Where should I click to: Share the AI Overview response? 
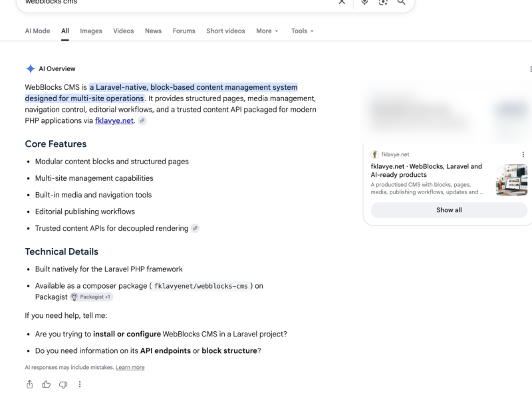point(30,384)
